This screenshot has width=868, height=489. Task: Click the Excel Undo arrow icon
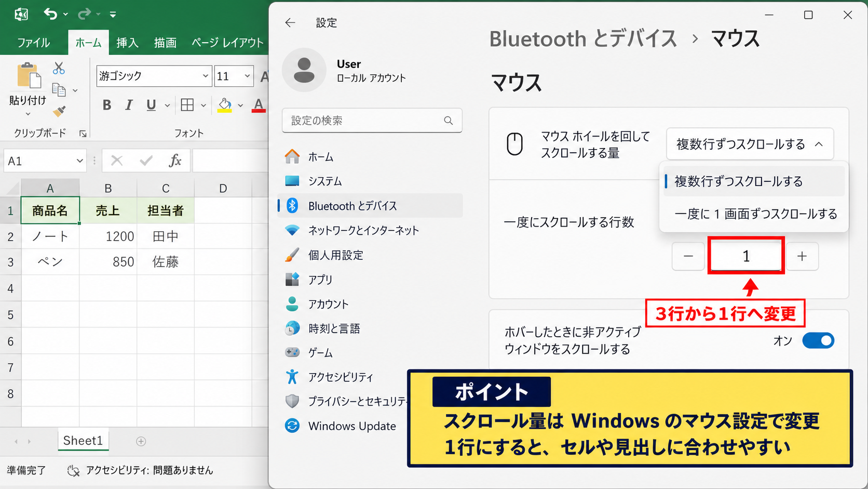50,14
